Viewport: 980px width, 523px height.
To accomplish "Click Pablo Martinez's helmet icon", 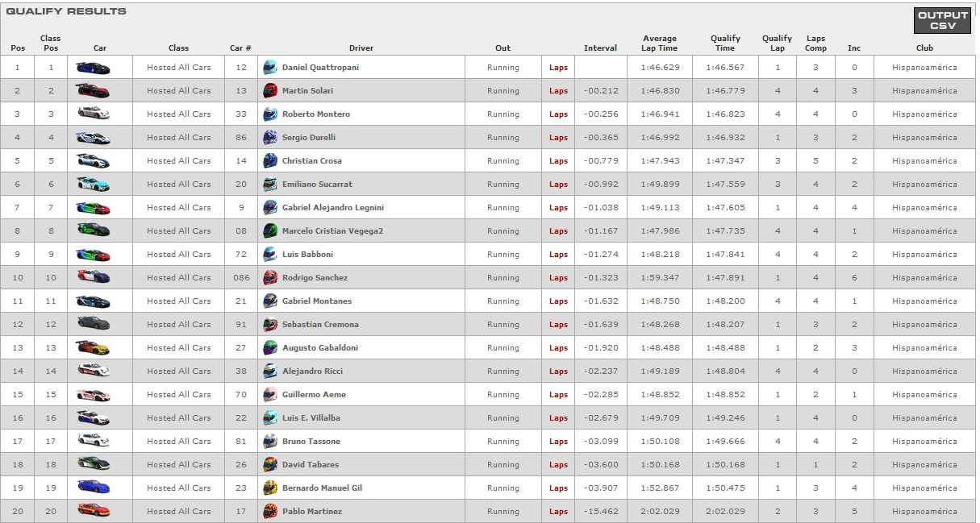I will coord(270,512).
